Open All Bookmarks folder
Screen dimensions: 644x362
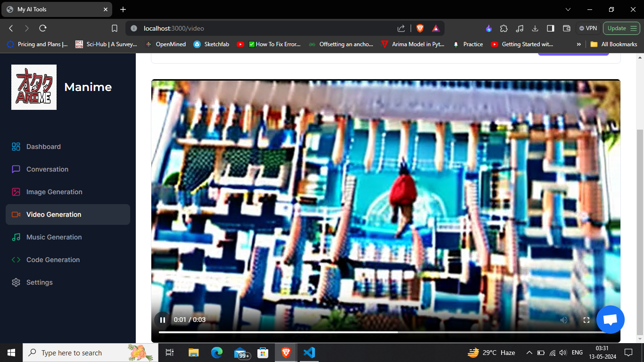(x=614, y=44)
